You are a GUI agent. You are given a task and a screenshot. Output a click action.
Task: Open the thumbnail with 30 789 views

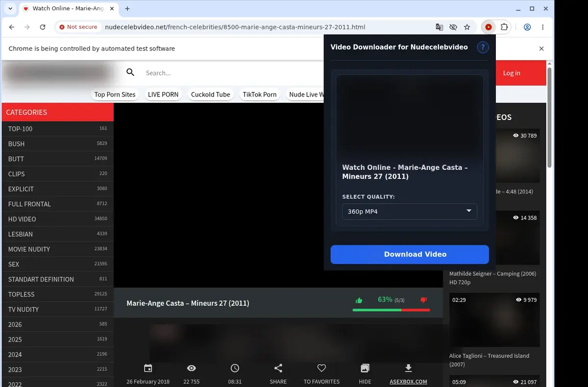point(517,156)
